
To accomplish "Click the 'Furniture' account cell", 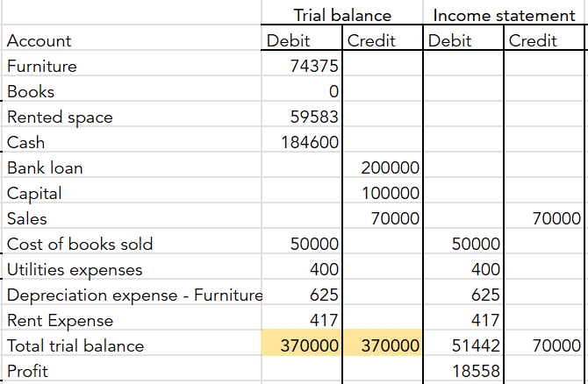I will [132, 63].
